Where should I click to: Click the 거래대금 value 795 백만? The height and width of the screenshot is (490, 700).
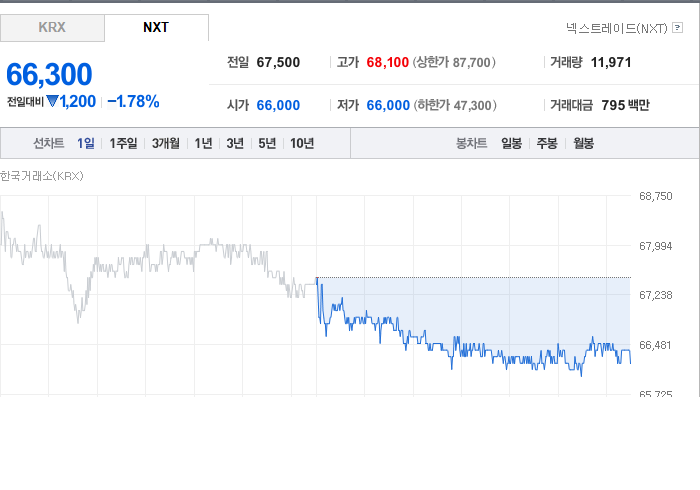tap(625, 105)
